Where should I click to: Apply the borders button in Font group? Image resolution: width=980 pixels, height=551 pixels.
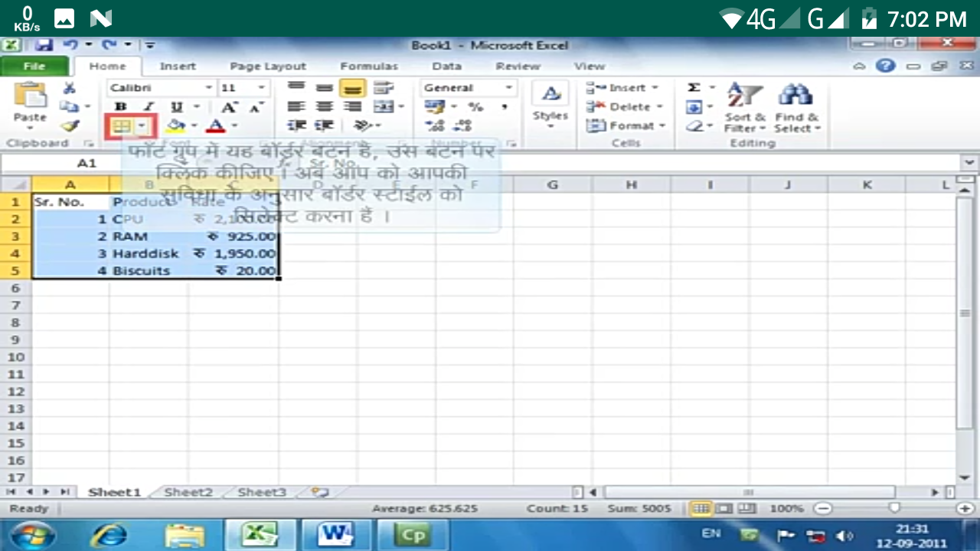(122, 126)
